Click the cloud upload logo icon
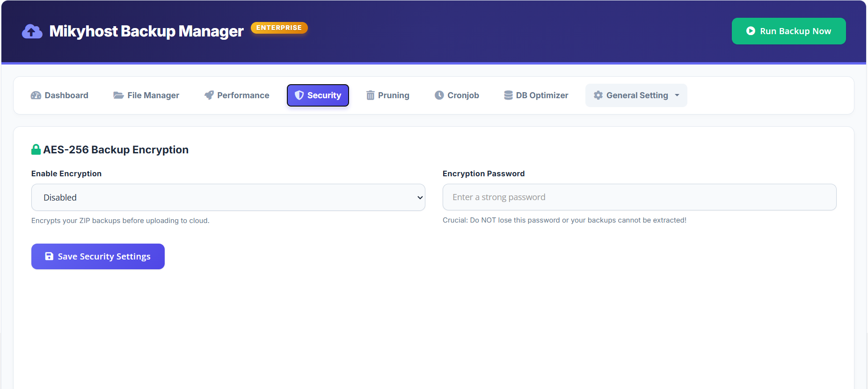Viewport: 868px width, 389px height. pos(32,31)
